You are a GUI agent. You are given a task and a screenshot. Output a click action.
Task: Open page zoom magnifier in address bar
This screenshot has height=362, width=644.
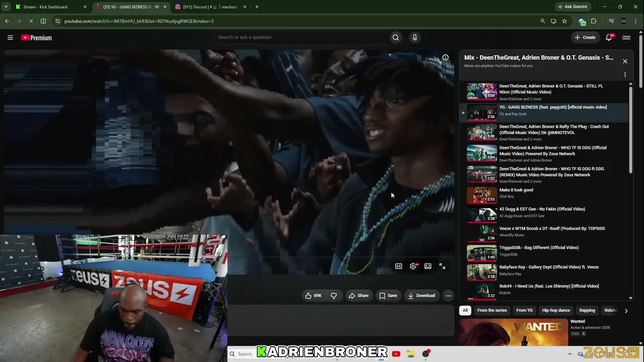(542, 21)
